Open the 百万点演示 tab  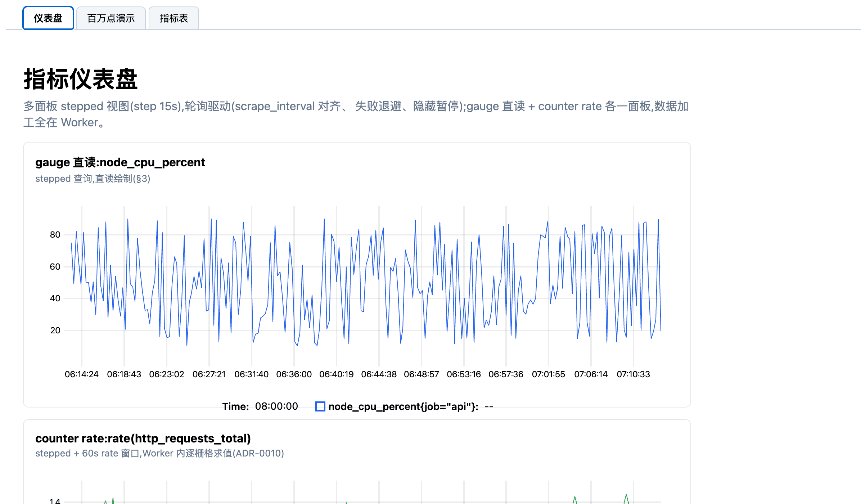[111, 18]
